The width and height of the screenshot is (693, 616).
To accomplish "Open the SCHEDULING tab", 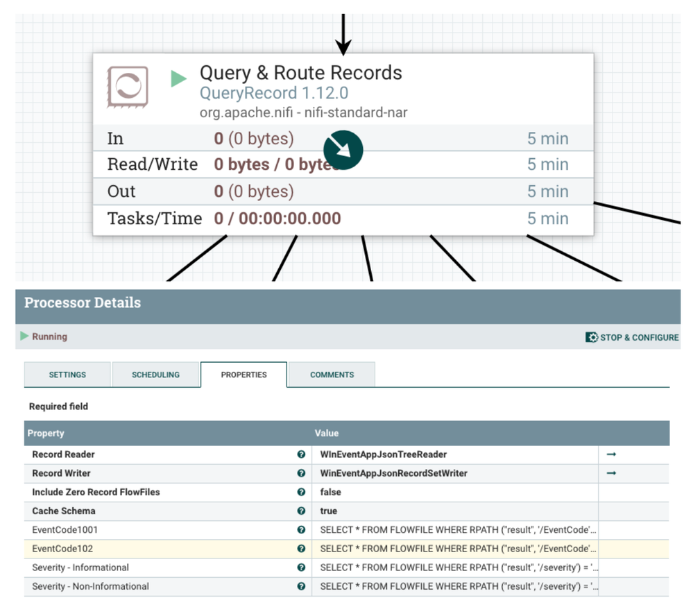I will pos(155,375).
